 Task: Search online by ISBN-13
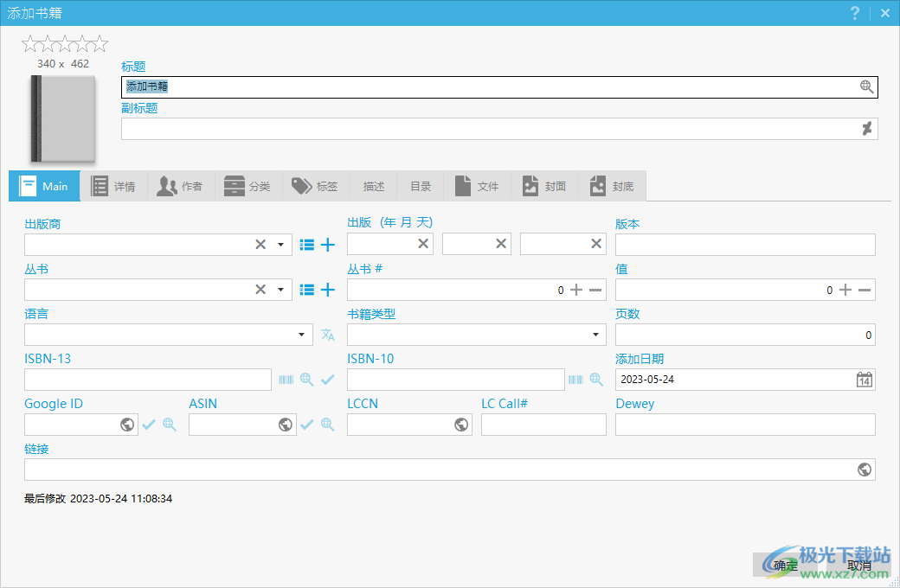click(307, 380)
